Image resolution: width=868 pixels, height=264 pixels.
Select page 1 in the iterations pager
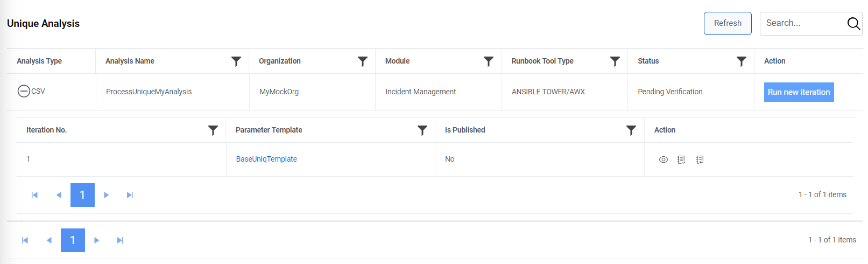point(82,195)
